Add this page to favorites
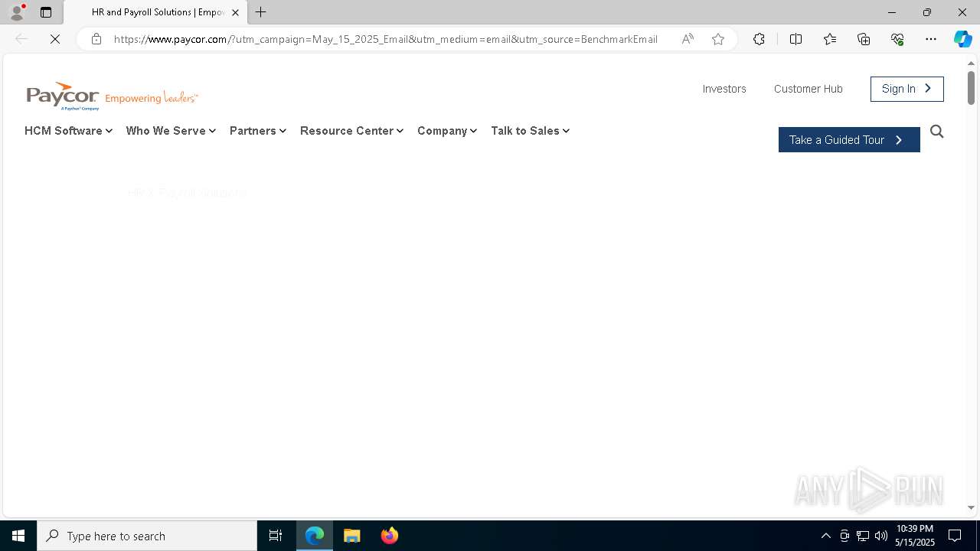The image size is (980, 551). coord(718,39)
